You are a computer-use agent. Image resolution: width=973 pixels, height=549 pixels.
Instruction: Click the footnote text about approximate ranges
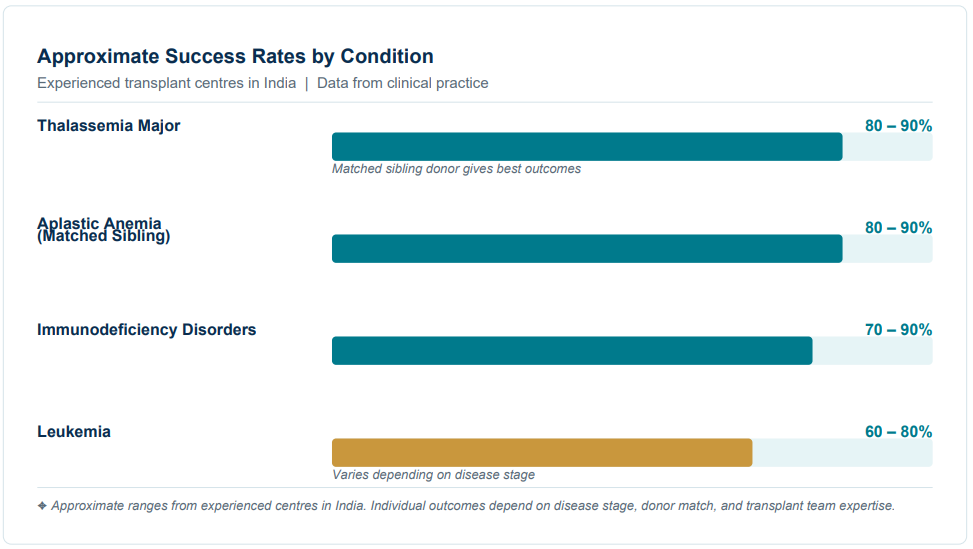click(473, 506)
